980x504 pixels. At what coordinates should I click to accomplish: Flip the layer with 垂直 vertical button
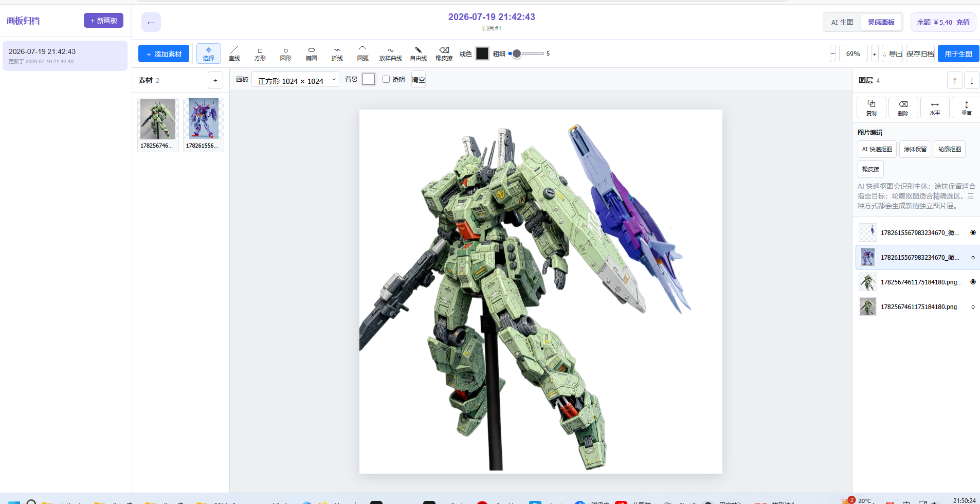967,107
